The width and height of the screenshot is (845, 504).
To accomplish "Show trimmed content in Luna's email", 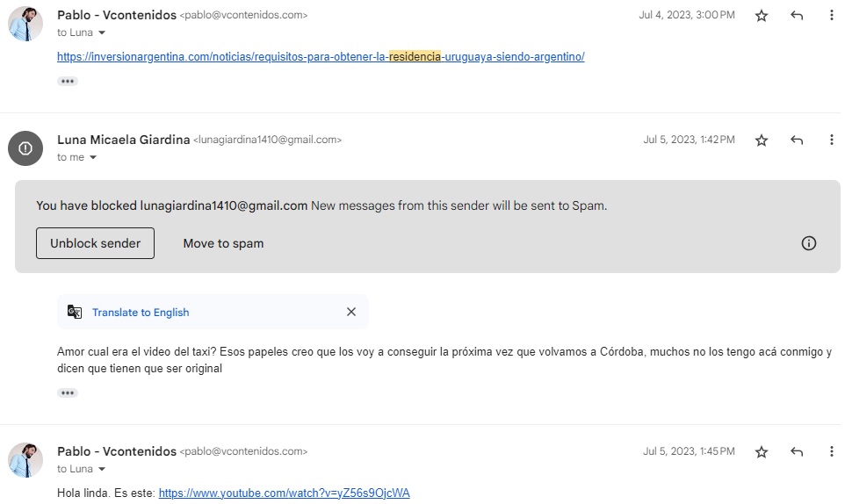I will click(68, 393).
